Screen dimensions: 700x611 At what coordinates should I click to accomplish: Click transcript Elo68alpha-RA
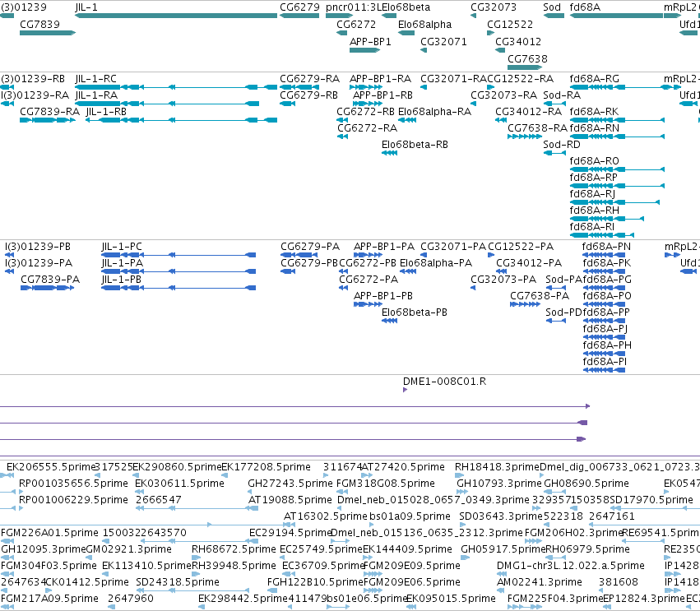434,112
